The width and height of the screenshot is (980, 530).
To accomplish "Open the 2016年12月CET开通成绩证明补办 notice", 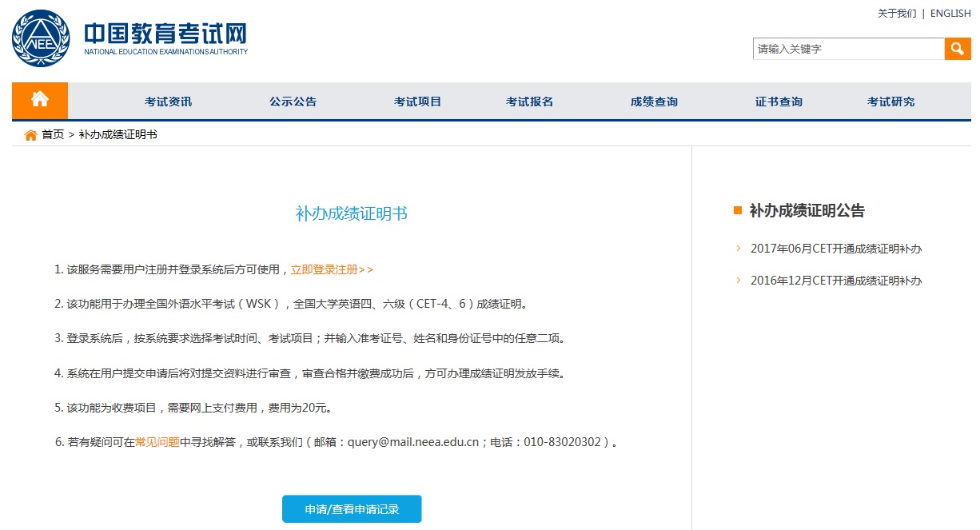I will coord(836,281).
